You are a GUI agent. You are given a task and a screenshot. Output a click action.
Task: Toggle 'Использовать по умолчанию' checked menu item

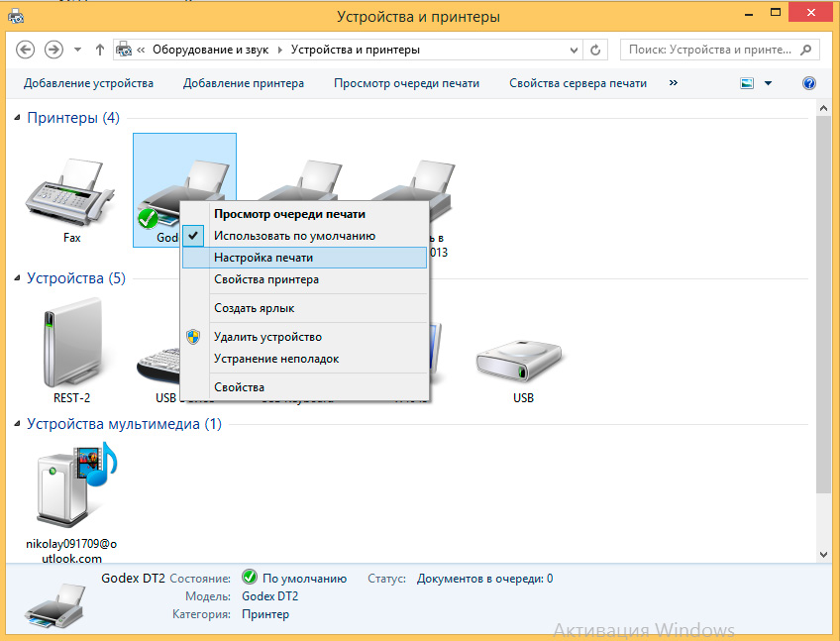tap(304, 236)
